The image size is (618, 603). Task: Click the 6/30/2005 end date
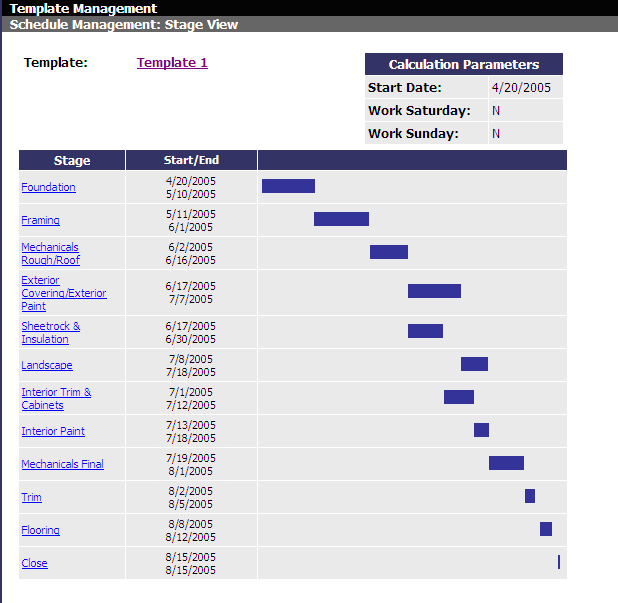coord(191,339)
